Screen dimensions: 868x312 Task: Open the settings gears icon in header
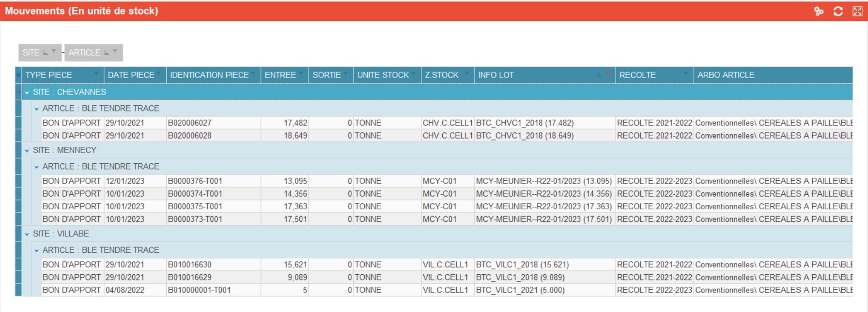819,11
